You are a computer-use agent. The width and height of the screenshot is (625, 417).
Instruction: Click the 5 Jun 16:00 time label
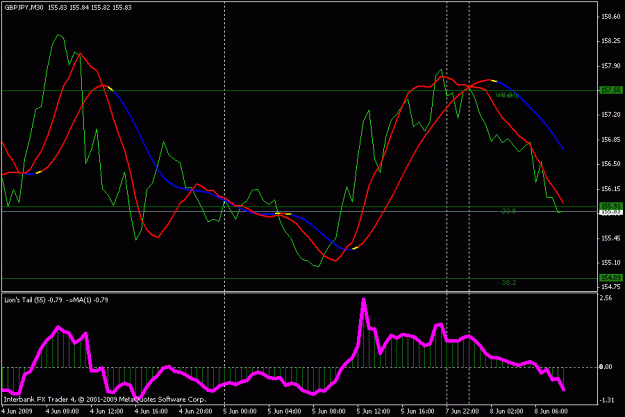(418, 411)
